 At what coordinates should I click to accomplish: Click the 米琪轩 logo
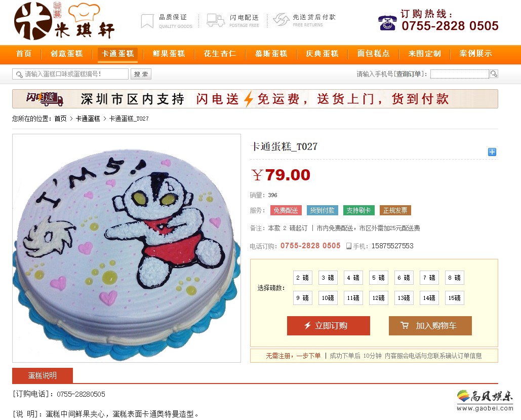64,21
